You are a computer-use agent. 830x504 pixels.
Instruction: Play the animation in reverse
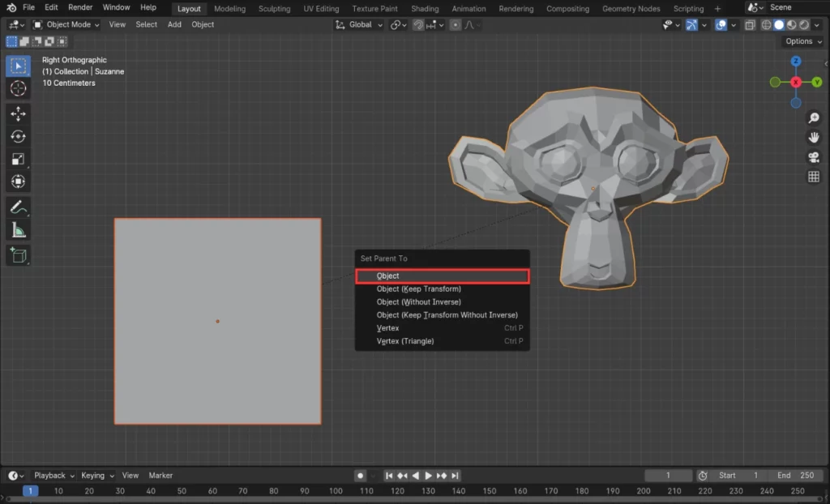pos(416,476)
